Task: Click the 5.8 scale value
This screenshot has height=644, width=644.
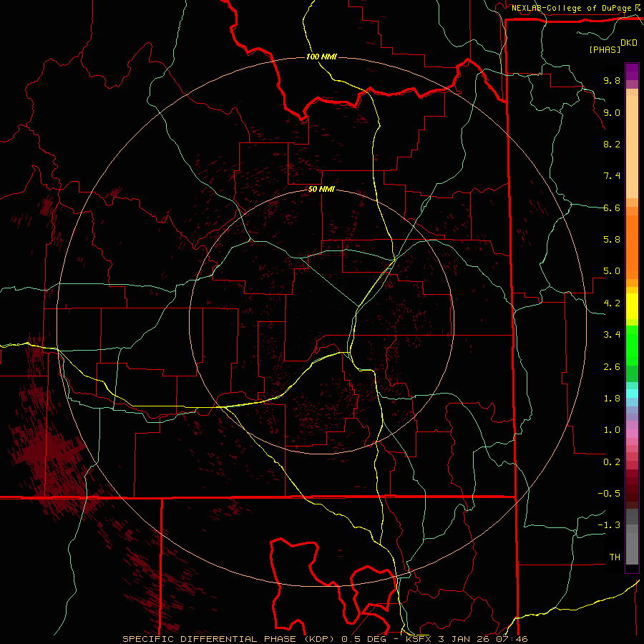Action: tap(612, 240)
